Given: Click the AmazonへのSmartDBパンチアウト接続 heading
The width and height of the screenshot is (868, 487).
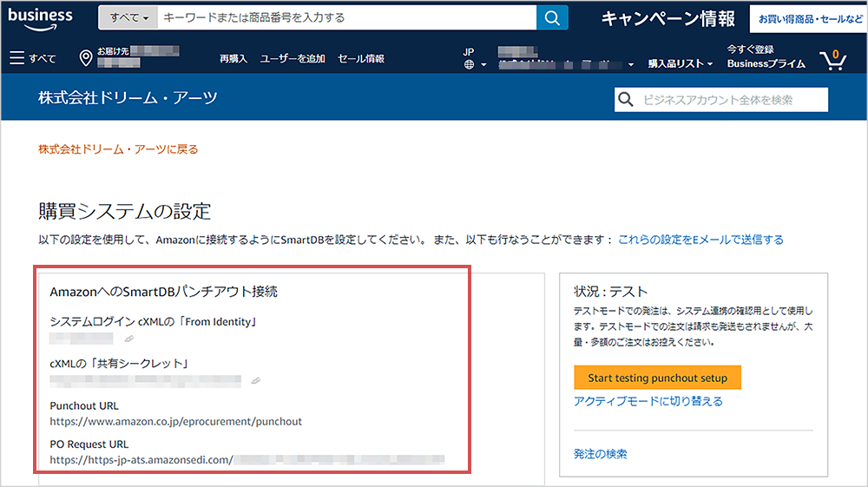Looking at the screenshot, I should [164, 293].
